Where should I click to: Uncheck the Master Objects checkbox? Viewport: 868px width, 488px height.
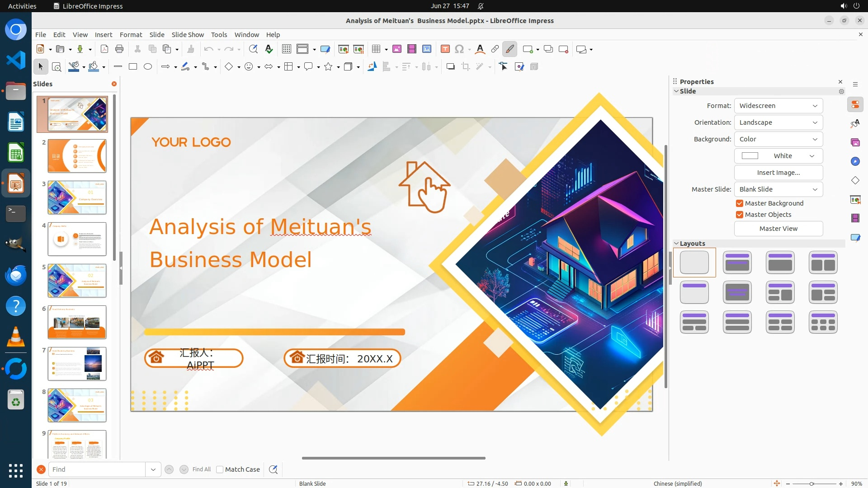740,215
